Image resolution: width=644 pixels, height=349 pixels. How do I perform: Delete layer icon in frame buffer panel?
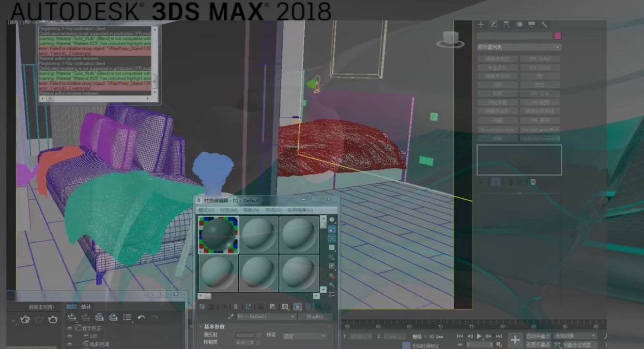(x=86, y=317)
